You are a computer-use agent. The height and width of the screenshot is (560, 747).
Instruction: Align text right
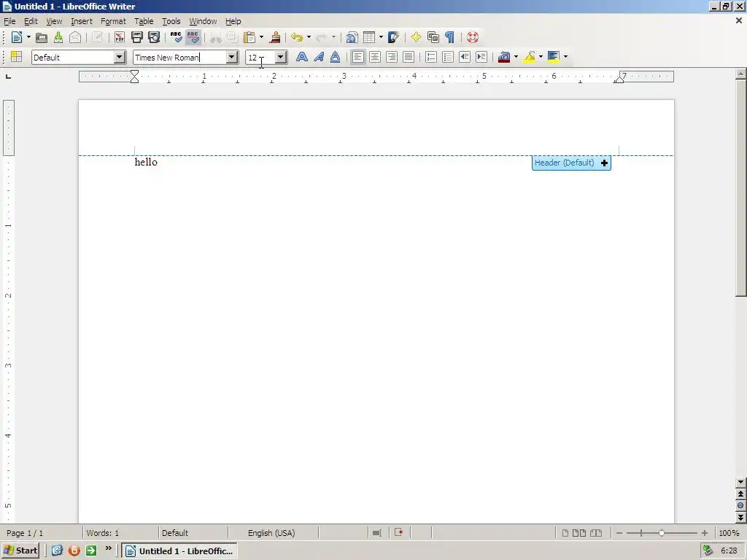pyautogui.click(x=392, y=57)
